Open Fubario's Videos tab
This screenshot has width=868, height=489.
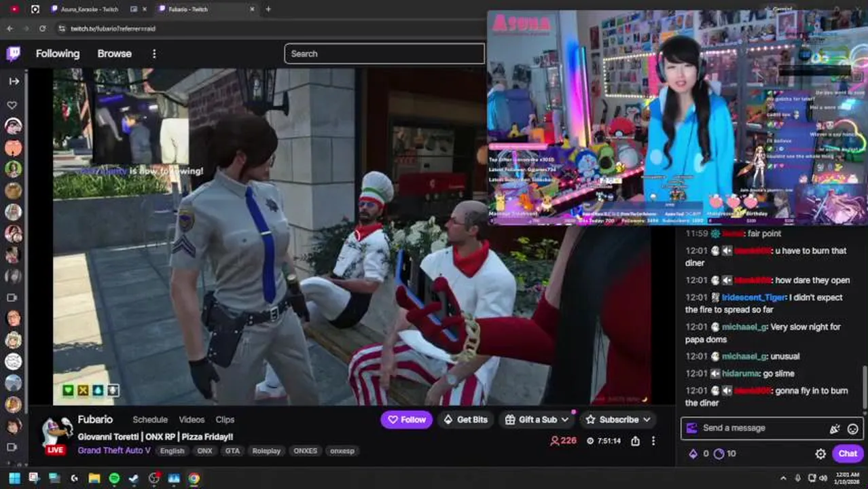[192, 420]
